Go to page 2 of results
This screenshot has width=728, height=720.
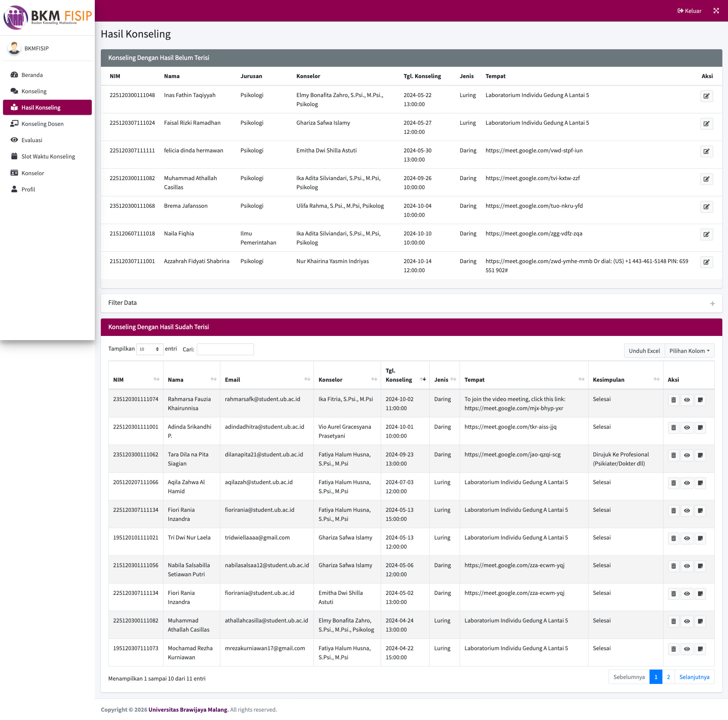[x=668, y=677]
